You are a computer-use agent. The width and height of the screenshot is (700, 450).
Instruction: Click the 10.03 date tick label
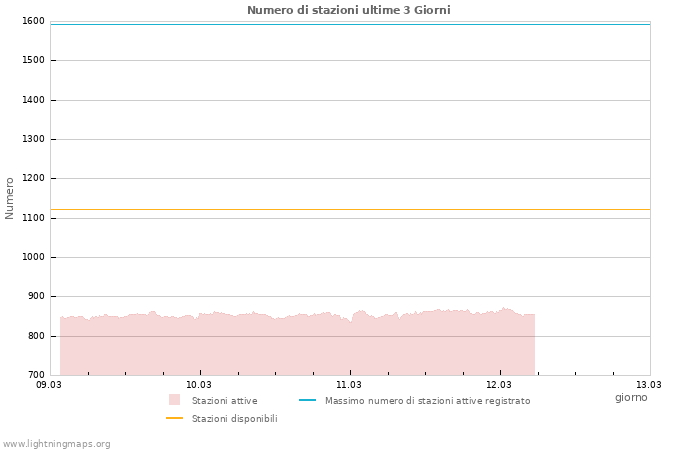click(199, 384)
